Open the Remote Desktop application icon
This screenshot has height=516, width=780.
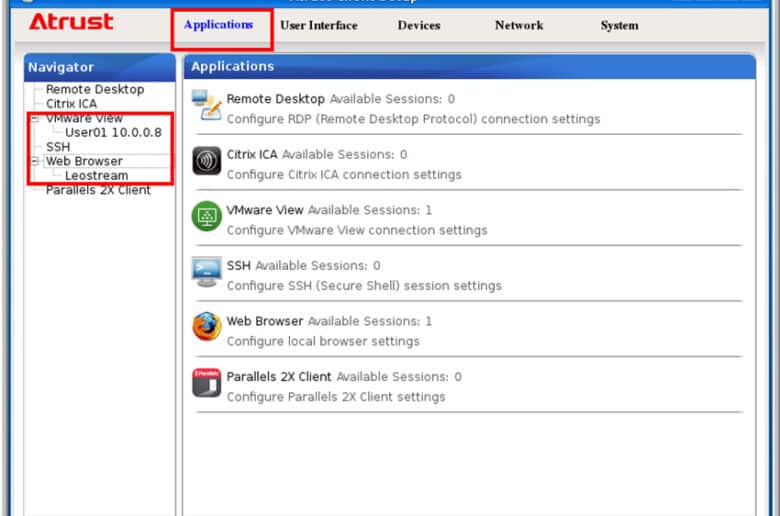[206, 105]
